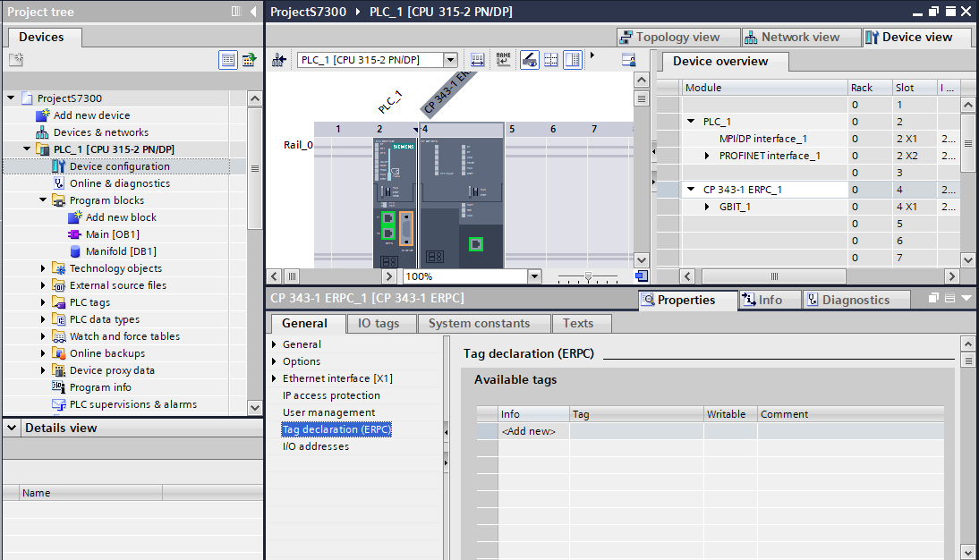Collapse CP 343-1 ERPC_1 row in overview
The image size is (979, 560).
(x=691, y=189)
